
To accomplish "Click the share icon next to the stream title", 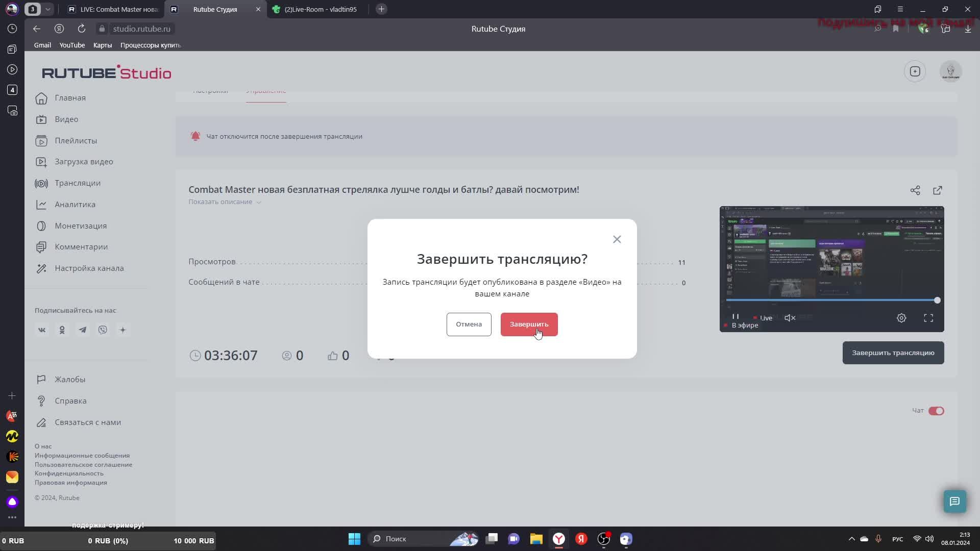I will (x=915, y=190).
